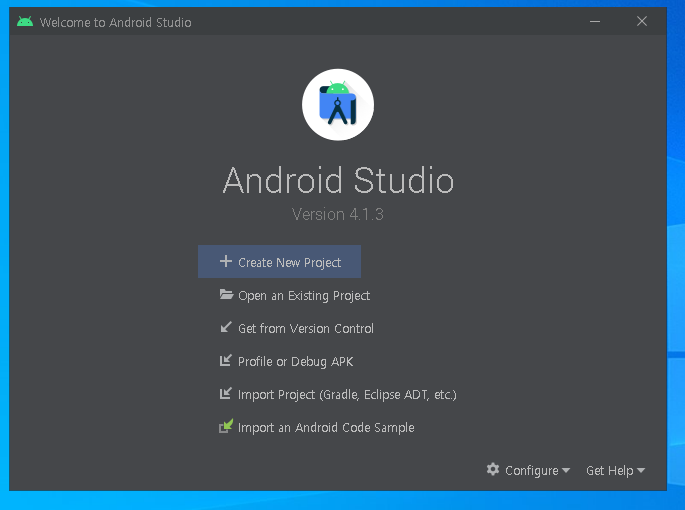The image size is (685, 510).
Task: Click the arrow next to Configure
Action: coord(566,471)
